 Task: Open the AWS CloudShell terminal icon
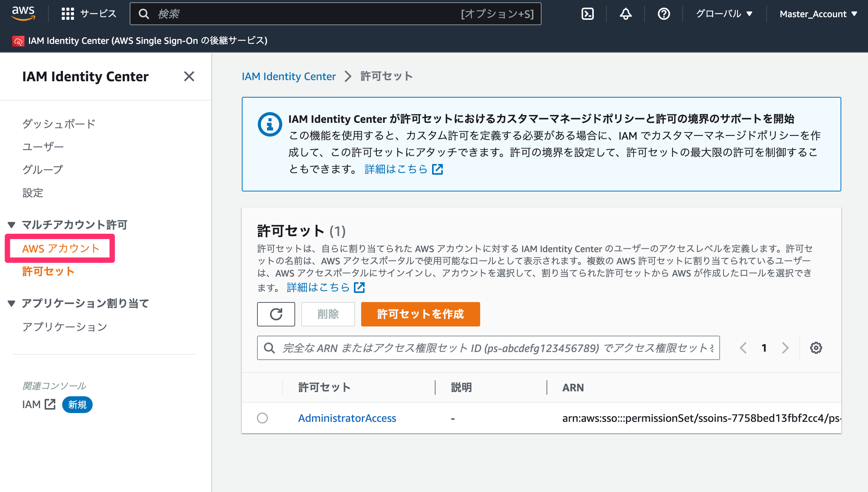pos(587,14)
